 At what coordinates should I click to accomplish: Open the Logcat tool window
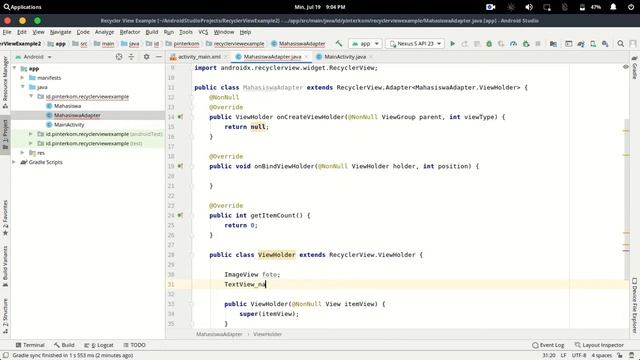(99, 345)
